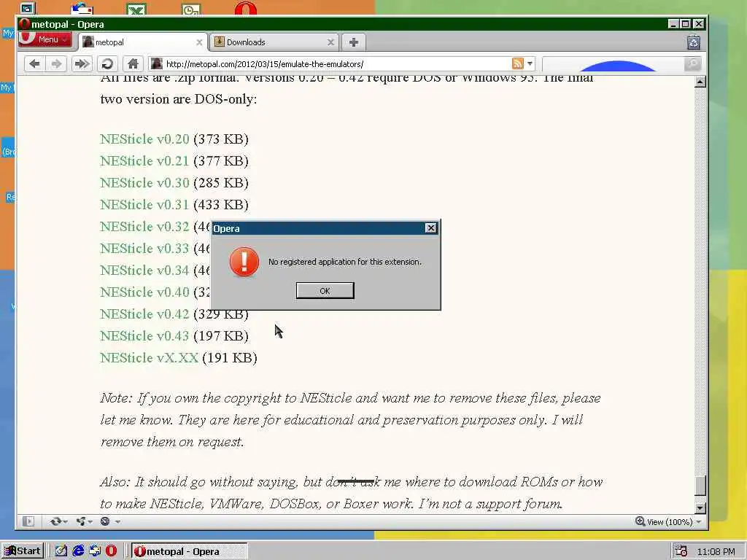747x560 pixels.
Task: Click the site favicon in the address bar
Action: click(156, 64)
